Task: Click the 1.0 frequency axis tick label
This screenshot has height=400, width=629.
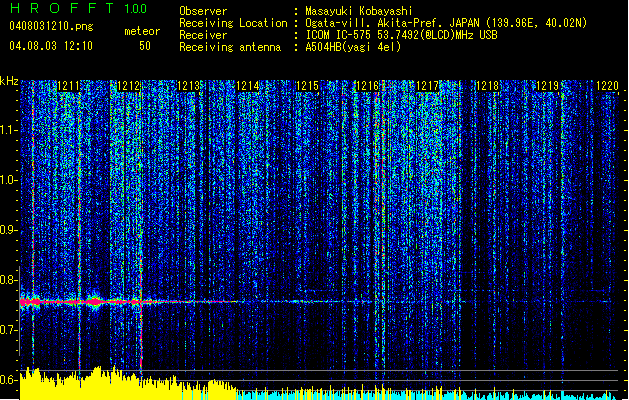Action: tap(8, 180)
